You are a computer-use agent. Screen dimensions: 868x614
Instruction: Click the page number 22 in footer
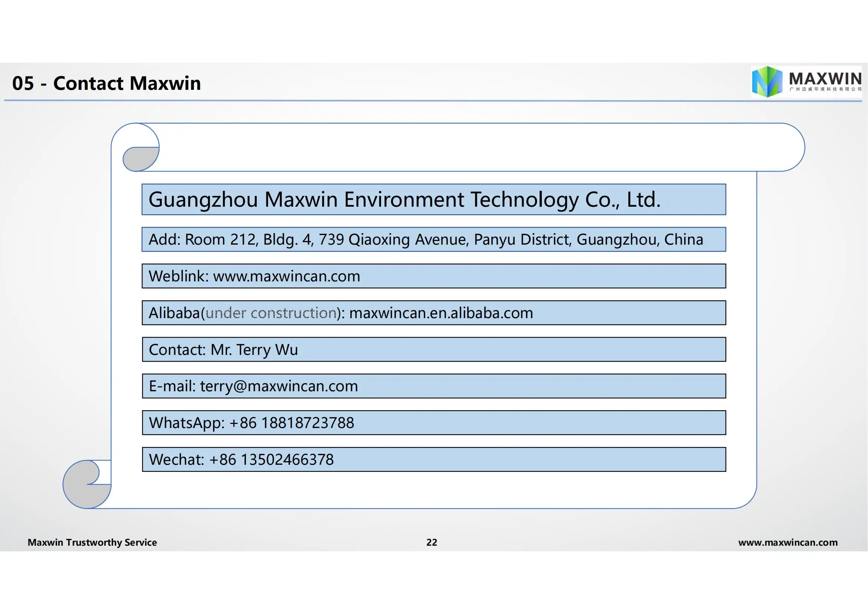point(432,543)
